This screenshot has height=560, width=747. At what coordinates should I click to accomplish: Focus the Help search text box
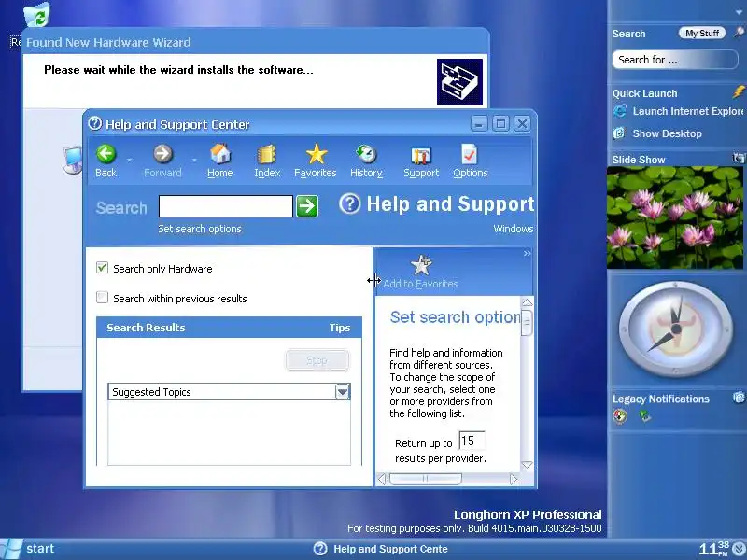226,206
